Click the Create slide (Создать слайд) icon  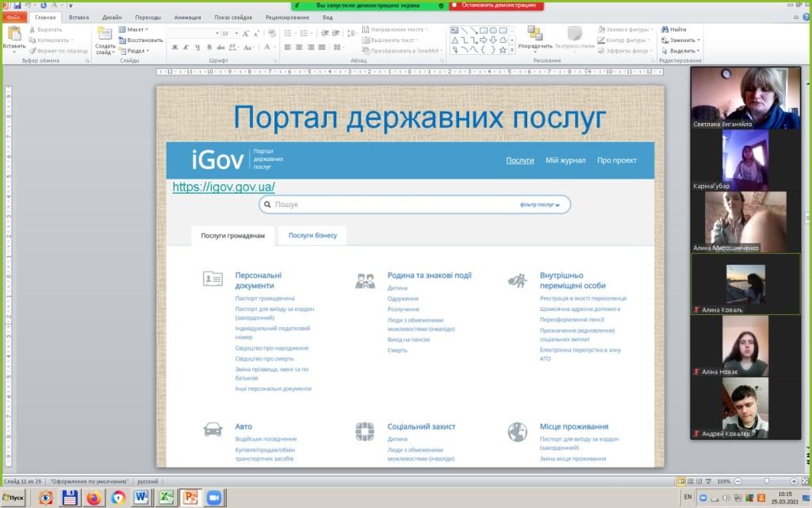[105, 35]
